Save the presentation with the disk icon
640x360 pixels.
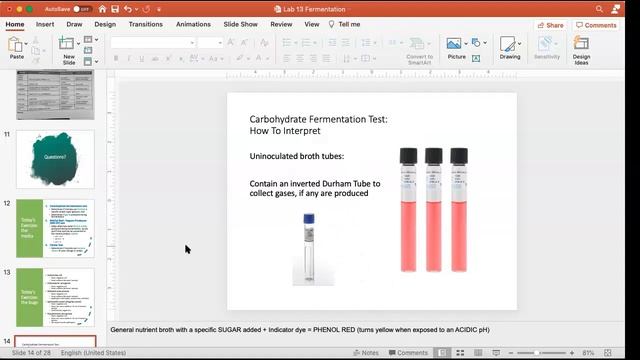pos(115,9)
